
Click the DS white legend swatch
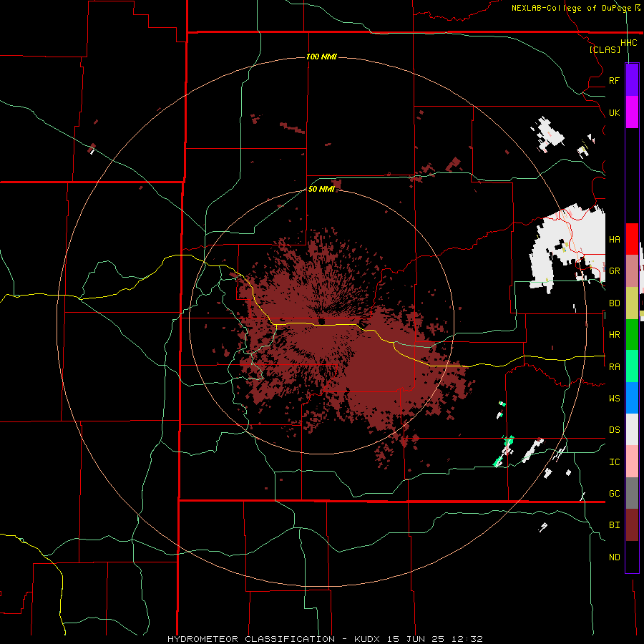pyautogui.click(x=632, y=429)
